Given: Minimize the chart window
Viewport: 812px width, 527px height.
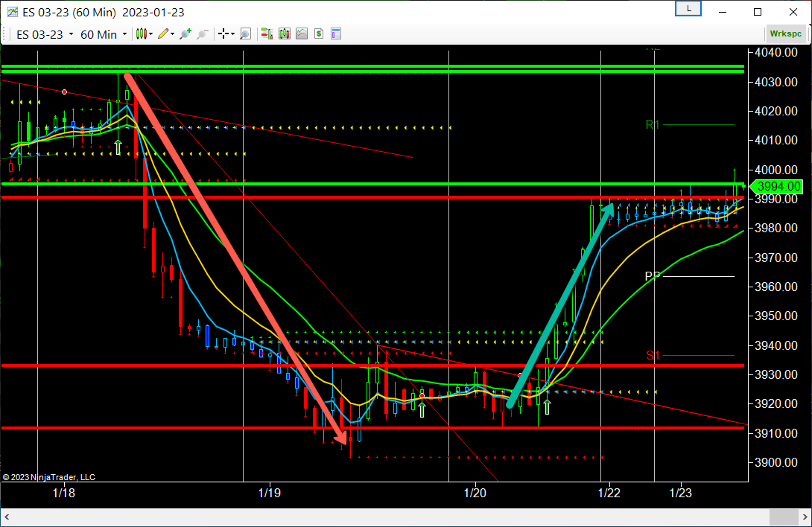Looking at the screenshot, I should 723,12.
